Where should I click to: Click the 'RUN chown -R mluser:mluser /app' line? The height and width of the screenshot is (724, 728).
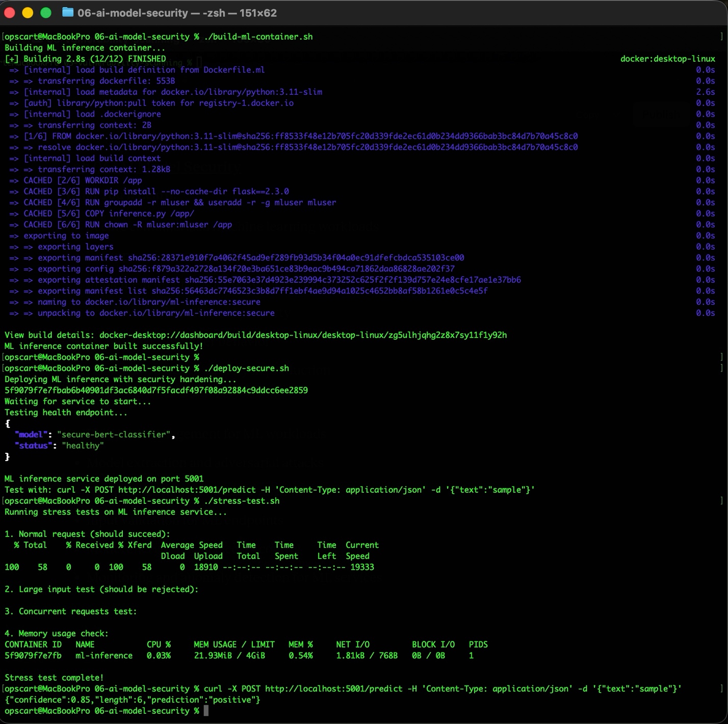coord(121,225)
